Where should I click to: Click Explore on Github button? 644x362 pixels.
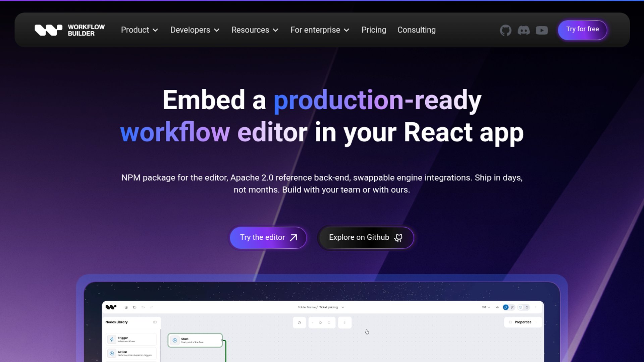point(366,237)
